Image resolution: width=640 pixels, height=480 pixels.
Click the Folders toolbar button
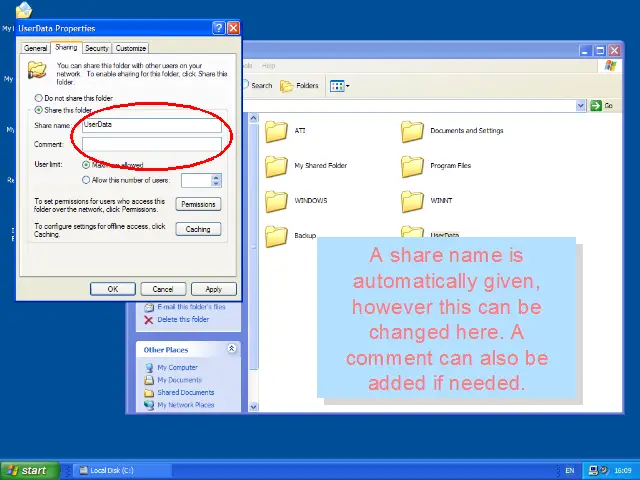click(299, 86)
